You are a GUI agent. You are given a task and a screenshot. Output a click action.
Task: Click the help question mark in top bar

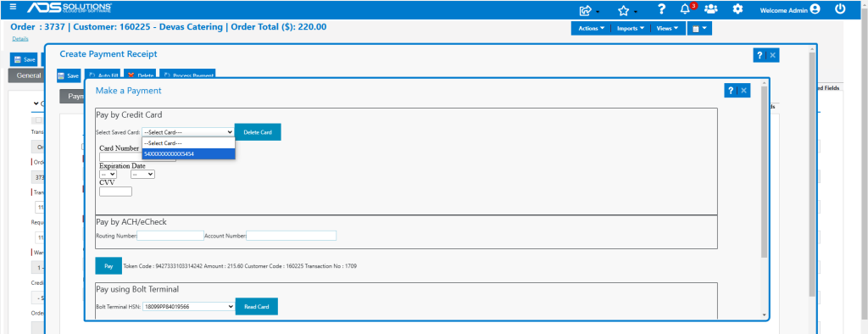[661, 9]
